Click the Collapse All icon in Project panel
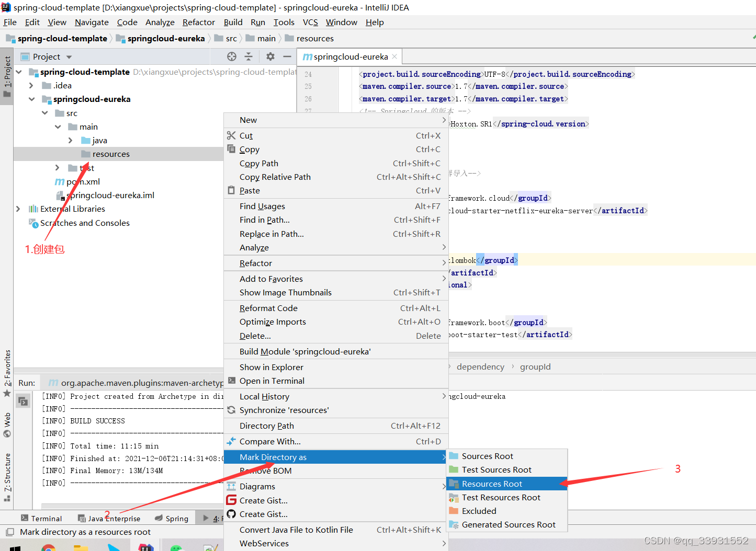 [249, 56]
